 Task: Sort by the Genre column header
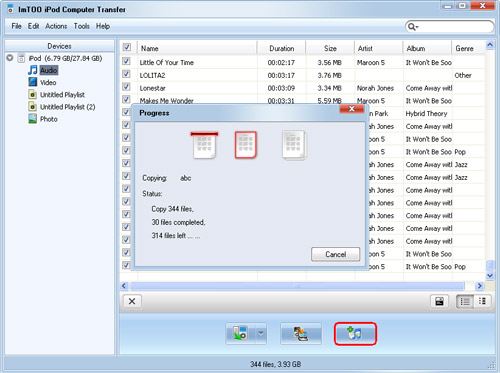tap(469, 48)
